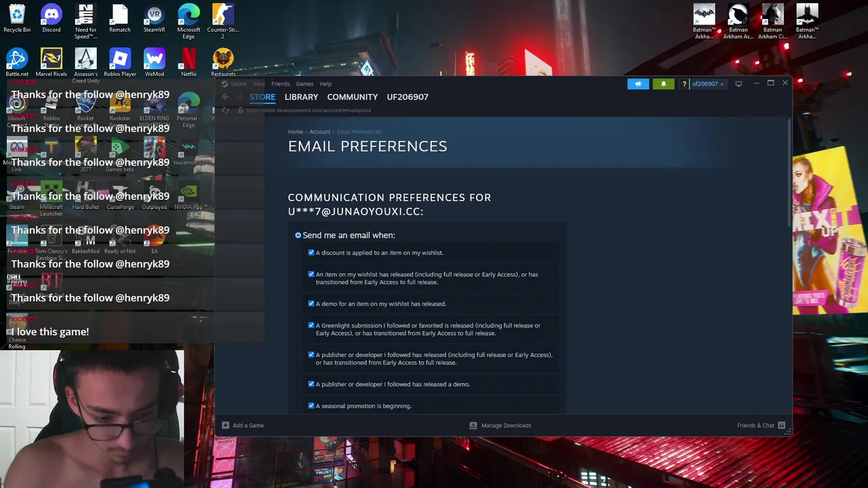Viewport: 868px width, 488px height.
Task: Select the 'Send me an email when' radio
Action: tap(298, 235)
